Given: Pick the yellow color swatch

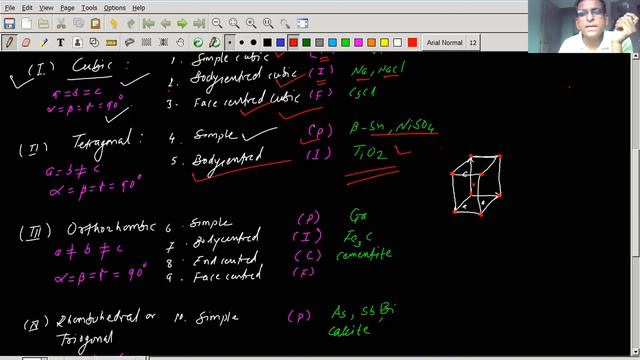Looking at the screenshot, I should 384,42.
